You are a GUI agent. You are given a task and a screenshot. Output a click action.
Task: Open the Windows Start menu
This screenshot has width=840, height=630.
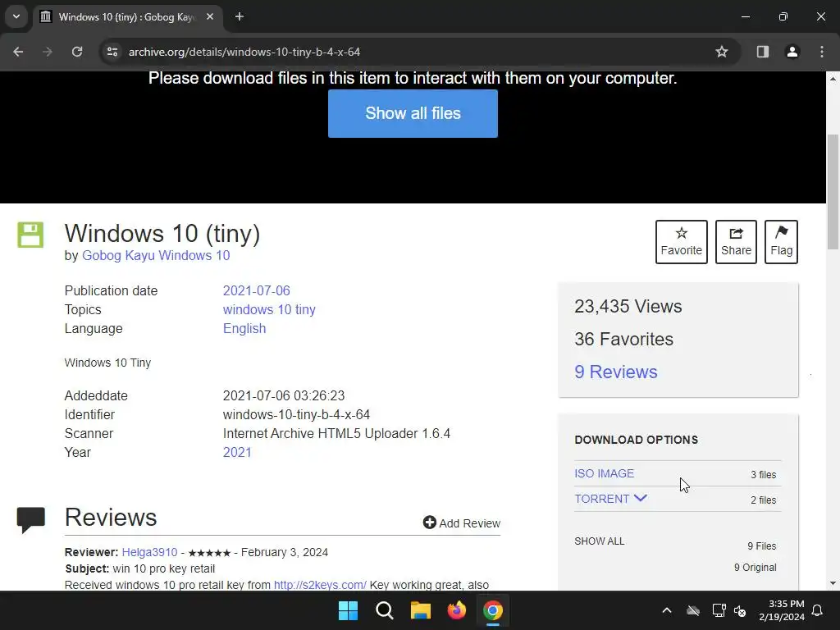coord(348,610)
